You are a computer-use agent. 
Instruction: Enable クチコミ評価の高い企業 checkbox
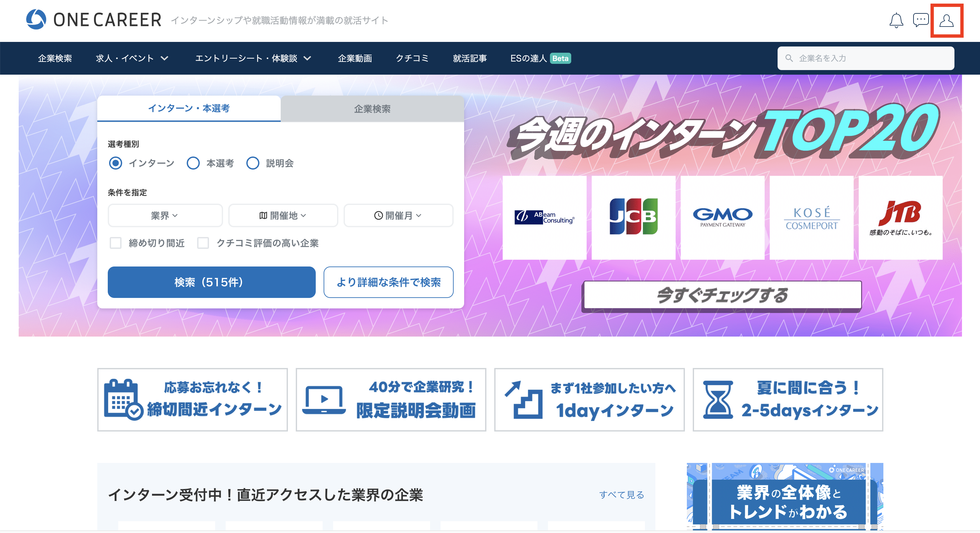click(203, 243)
